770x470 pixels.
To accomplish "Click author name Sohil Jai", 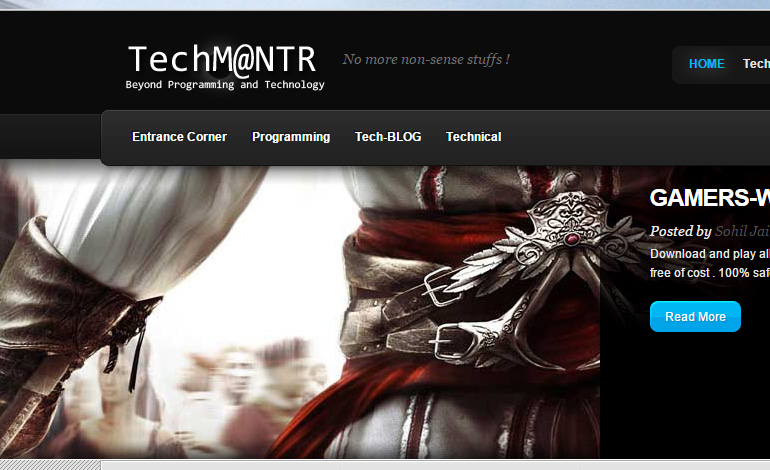I will [742, 231].
